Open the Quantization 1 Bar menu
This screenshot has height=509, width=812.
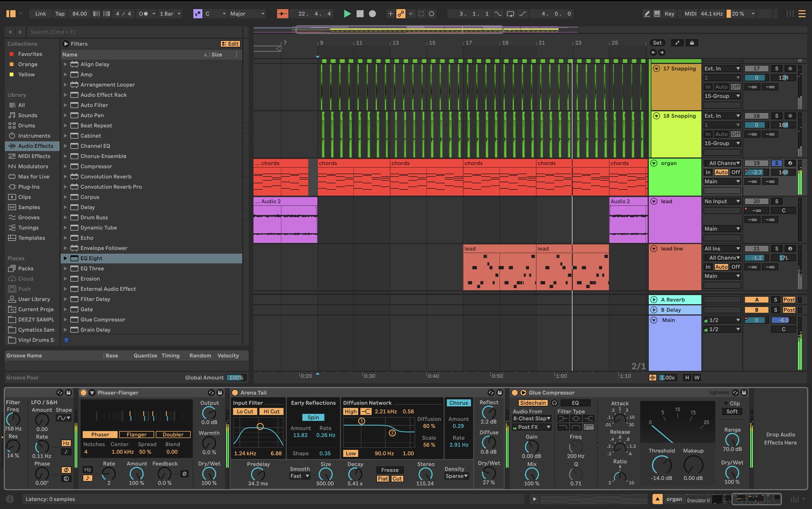[170, 14]
